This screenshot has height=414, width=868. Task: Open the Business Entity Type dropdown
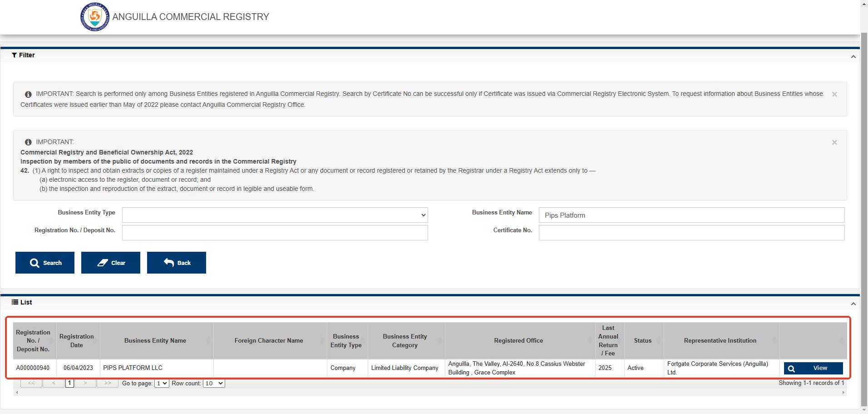point(275,215)
